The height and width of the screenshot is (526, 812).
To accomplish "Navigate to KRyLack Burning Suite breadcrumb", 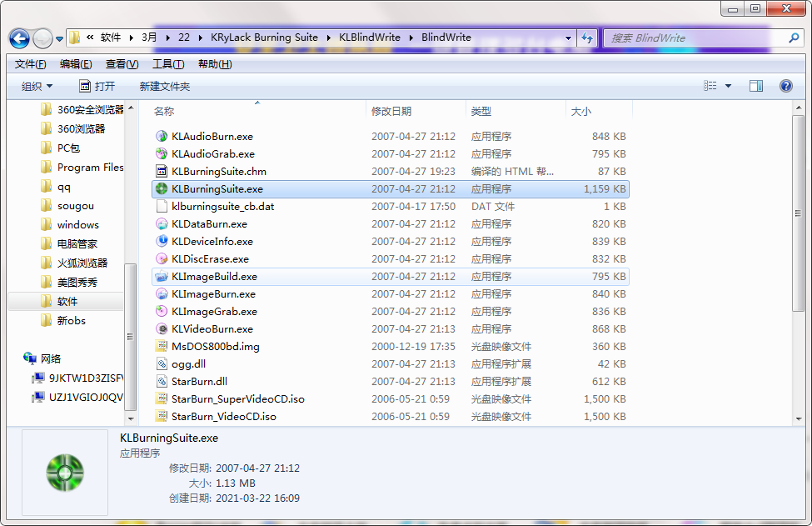I will click(x=264, y=38).
